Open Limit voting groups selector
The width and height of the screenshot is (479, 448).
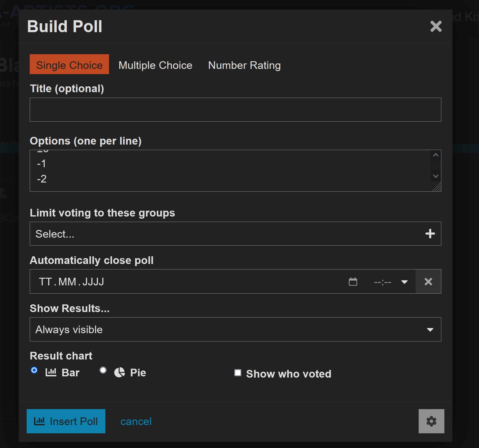coord(227,234)
